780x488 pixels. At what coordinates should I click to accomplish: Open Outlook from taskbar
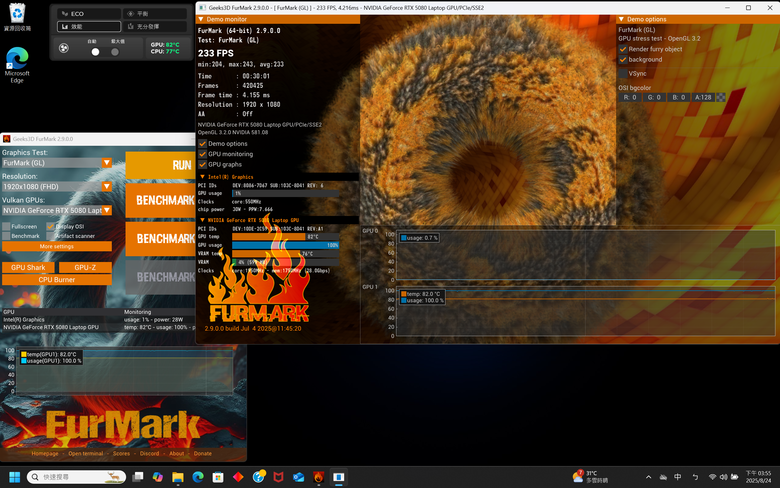298,477
